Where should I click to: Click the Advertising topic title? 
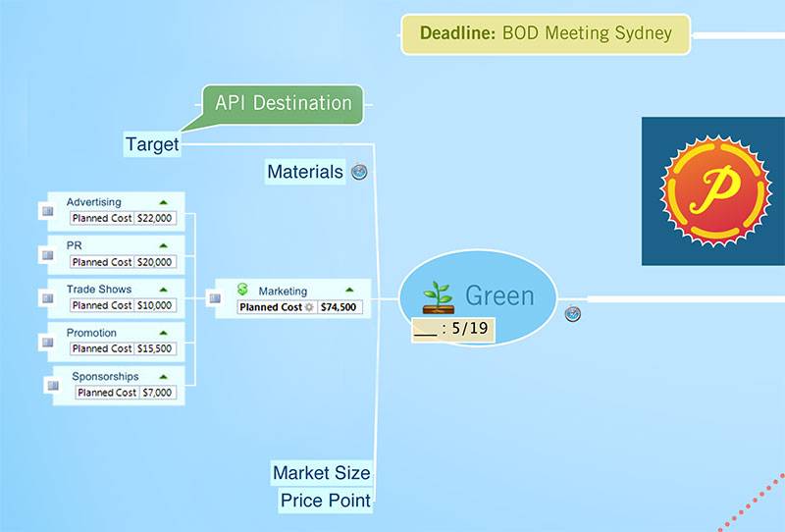[93, 202]
